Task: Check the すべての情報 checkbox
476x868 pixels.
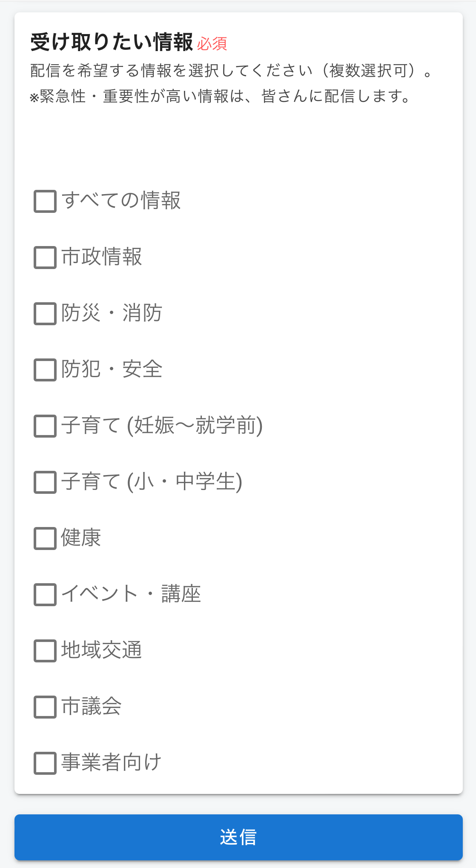Action: 45,201
